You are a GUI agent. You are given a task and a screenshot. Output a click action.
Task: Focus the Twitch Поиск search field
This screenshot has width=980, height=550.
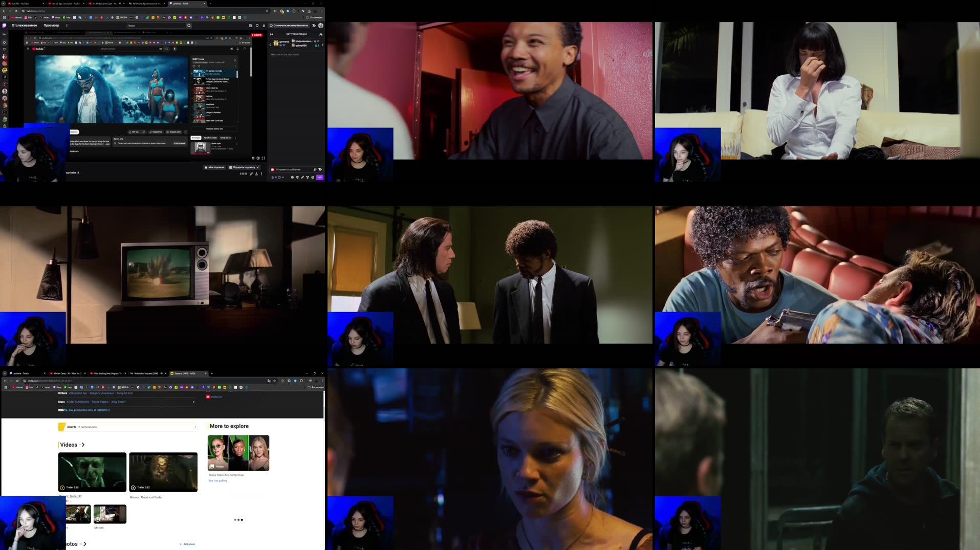tap(156, 25)
